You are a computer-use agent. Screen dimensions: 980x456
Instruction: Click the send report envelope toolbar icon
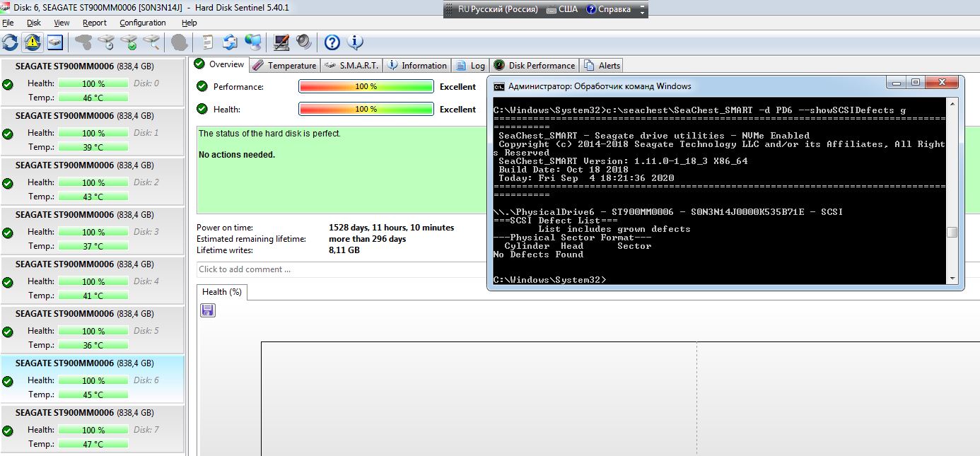(x=230, y=42)
